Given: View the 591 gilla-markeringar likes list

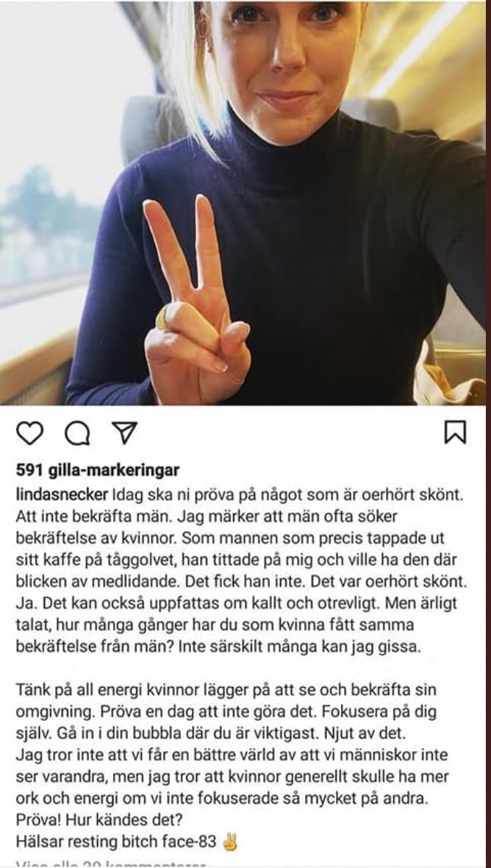Looking at the screenshot, I should click(98, 471).
